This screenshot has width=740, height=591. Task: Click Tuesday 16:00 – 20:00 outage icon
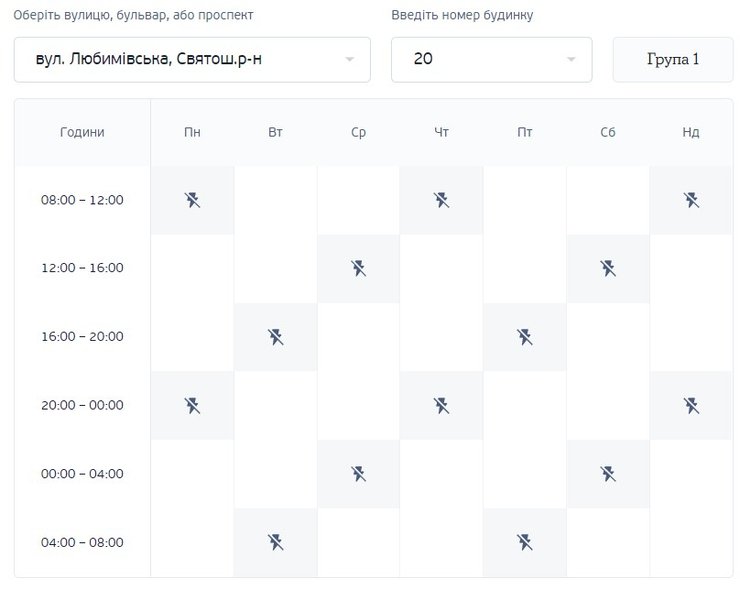coord(276,337)
